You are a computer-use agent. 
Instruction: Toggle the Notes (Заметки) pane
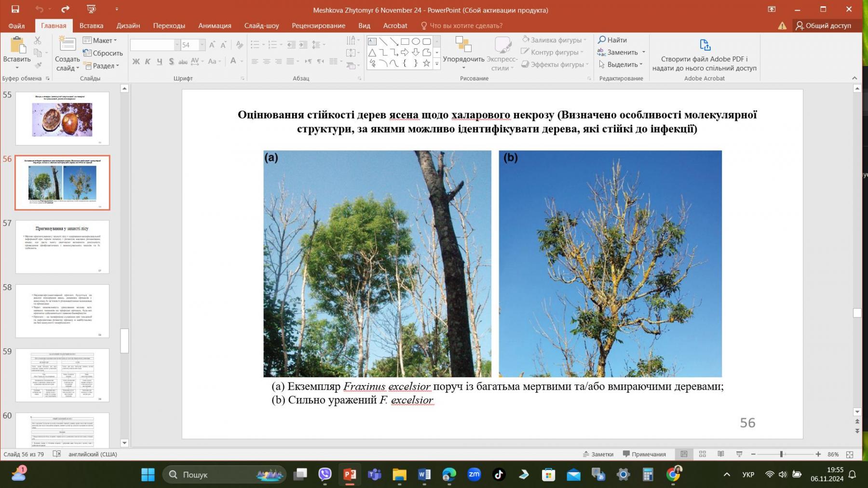point(598,454)
